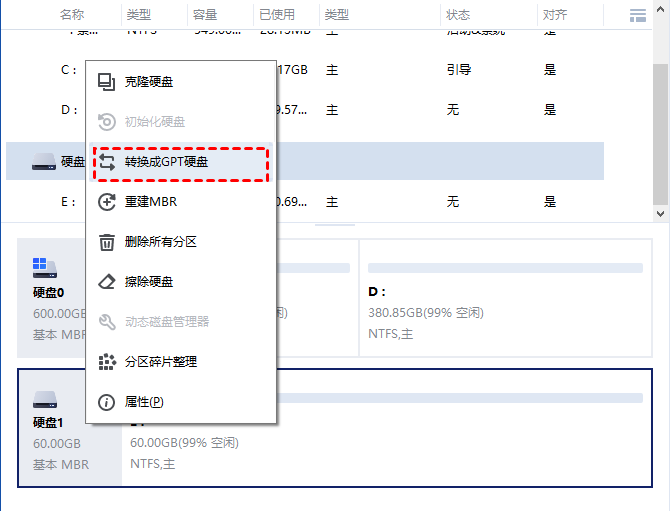The image size is (670, 511).
Task: Click the eraser icon for wiping disk
Action: click(x=106, y=282)
